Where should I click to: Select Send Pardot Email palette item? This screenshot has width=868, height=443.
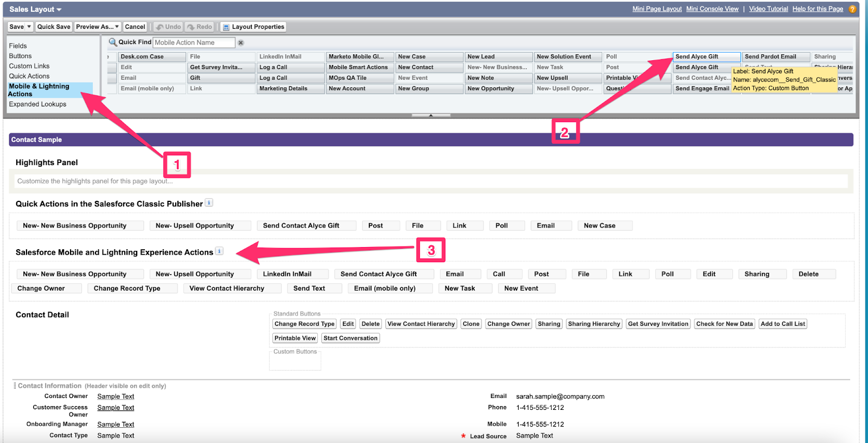click(776, 56)
